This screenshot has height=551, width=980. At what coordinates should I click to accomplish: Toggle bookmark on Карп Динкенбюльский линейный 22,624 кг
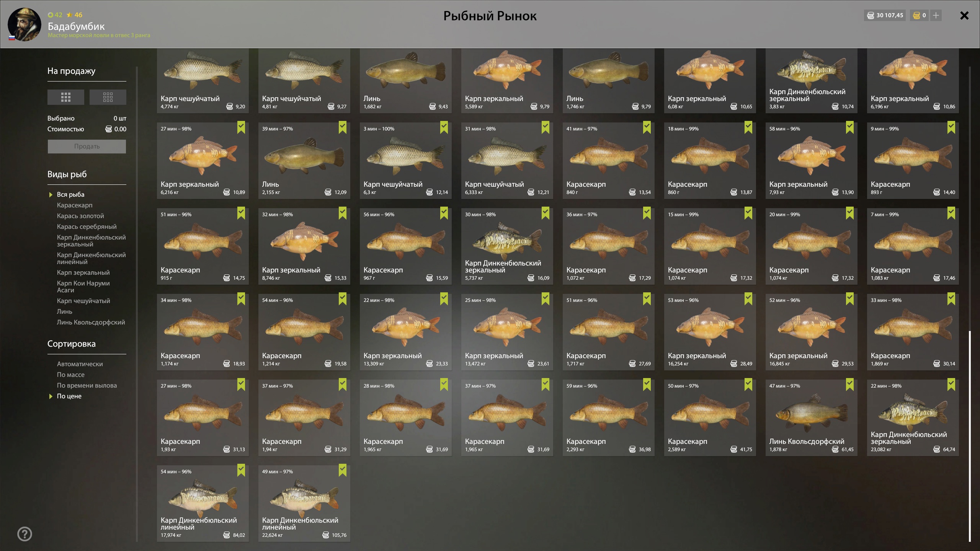click(343, 470)
